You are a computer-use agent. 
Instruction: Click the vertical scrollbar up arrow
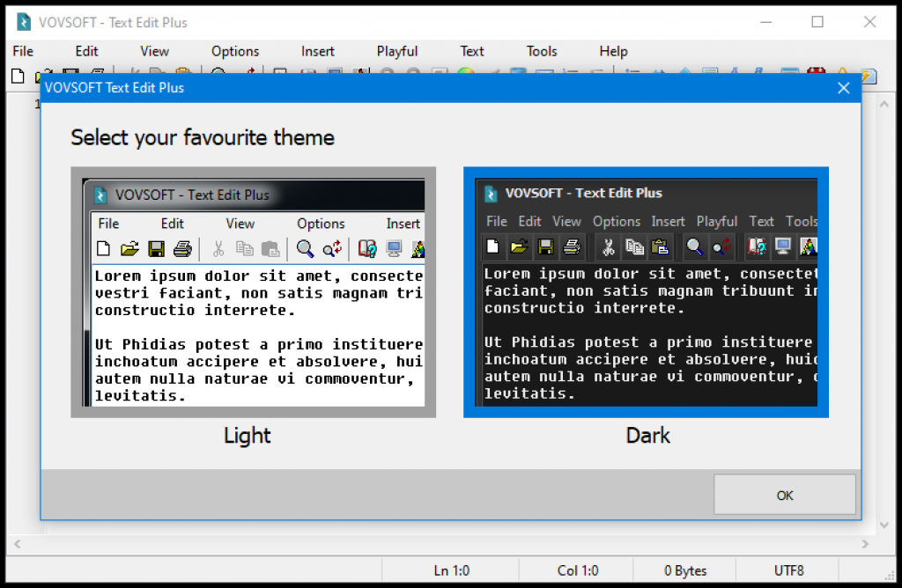(x=884, y=105)
